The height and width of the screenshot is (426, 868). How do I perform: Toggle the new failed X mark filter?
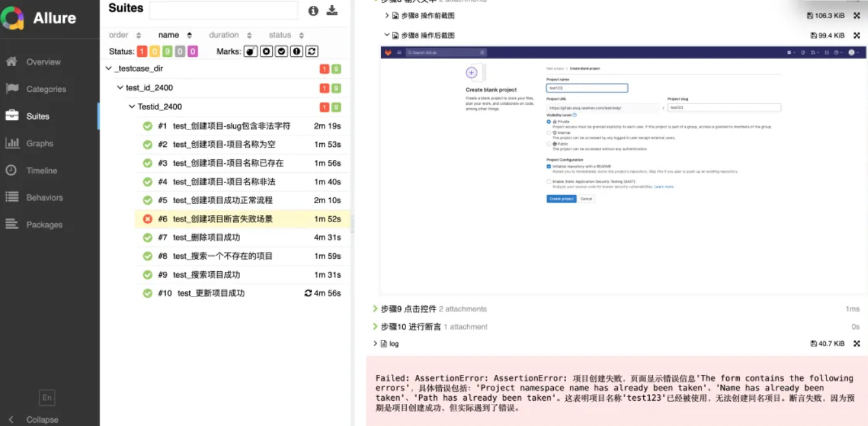click(x=266, y=51)
